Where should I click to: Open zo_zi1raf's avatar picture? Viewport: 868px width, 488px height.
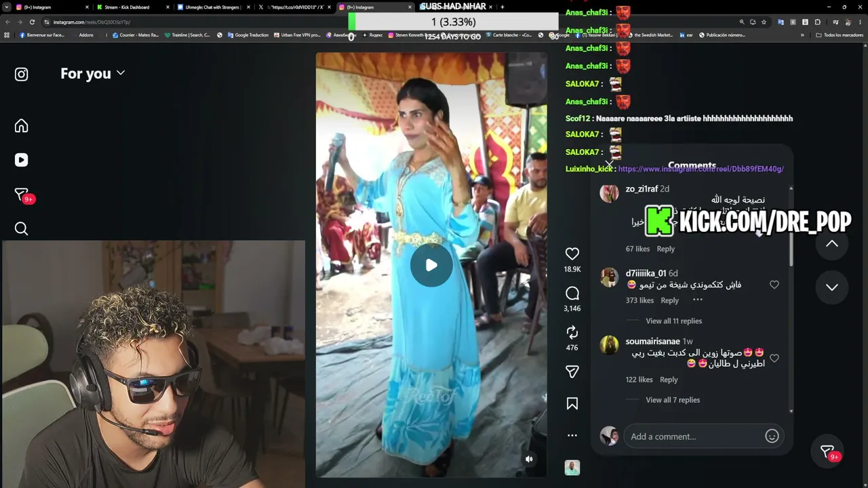(609, 193)
